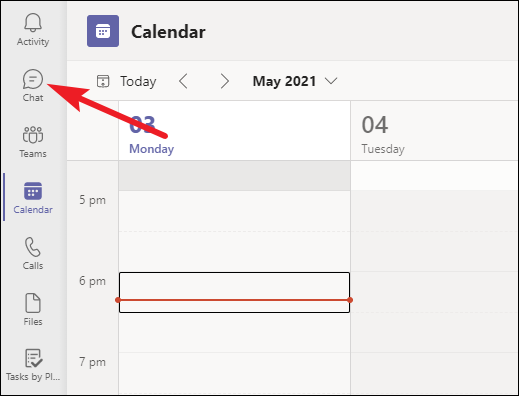Click the 5 pm time slot on Monday
519x396 pixels.
point(234,211)
